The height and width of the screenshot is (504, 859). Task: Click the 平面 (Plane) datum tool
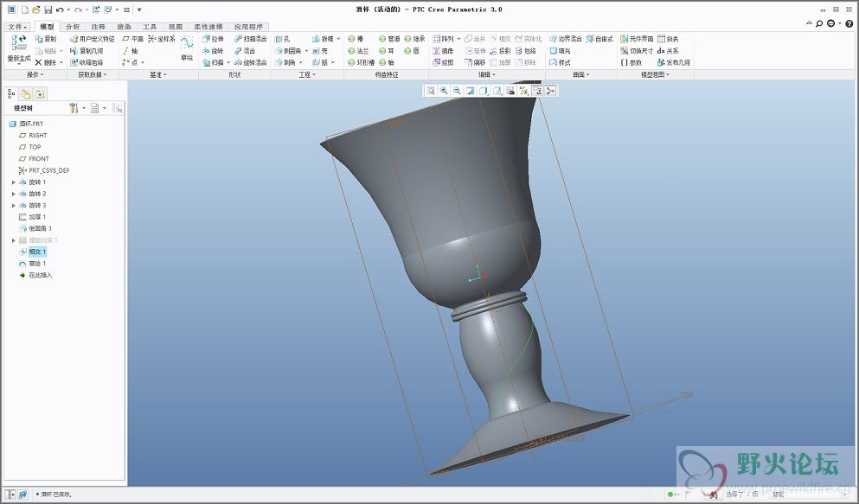tap(132, 39)
